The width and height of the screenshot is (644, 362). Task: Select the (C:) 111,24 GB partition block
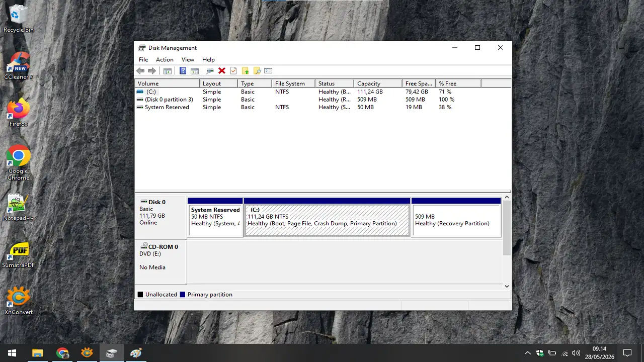point(327,217)
